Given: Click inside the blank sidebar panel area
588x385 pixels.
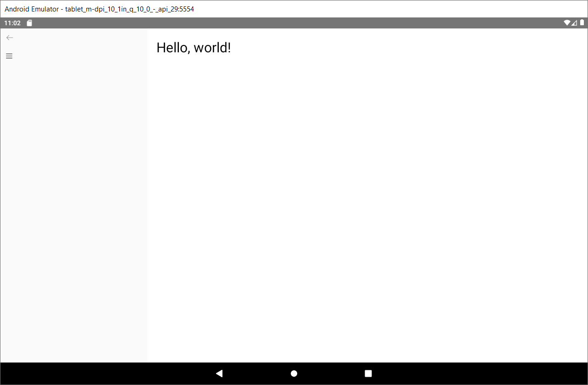Looking at the screenshot, I should (x=73, y=206).
